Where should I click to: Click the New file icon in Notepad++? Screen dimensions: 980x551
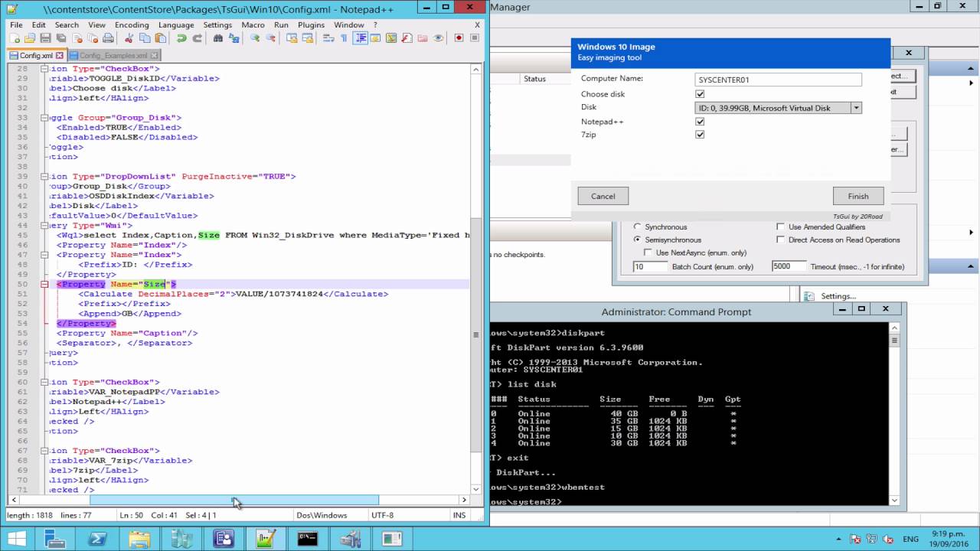15,38
